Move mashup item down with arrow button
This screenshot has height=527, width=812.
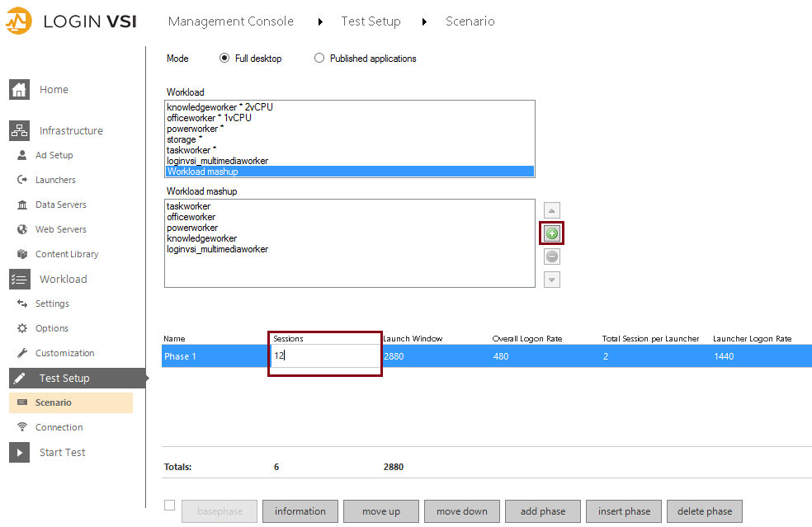[552, 280]
